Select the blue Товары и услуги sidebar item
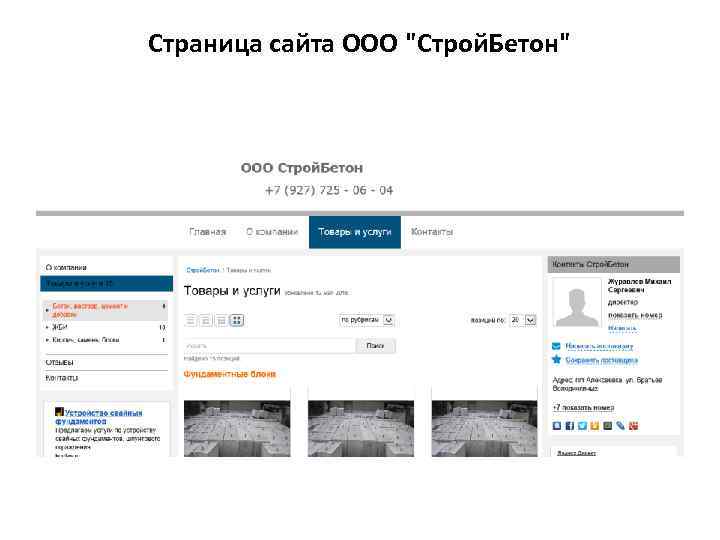This screenshot has height=540, width=720. point(107,284)
